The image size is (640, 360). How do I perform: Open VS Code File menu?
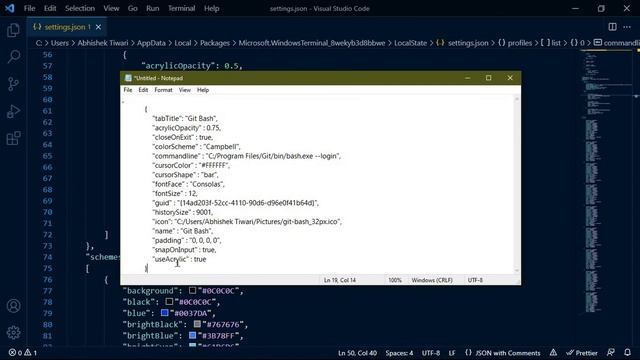tap(29, 8)
